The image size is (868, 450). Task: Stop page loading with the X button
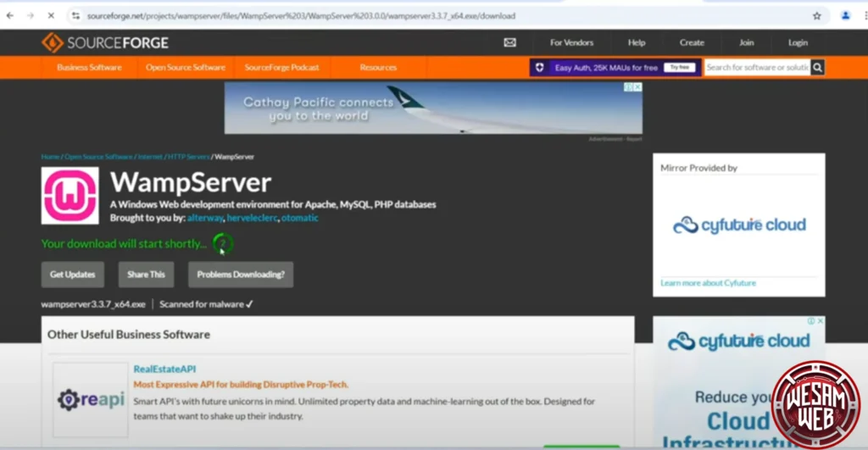click(x=51, y=15)
